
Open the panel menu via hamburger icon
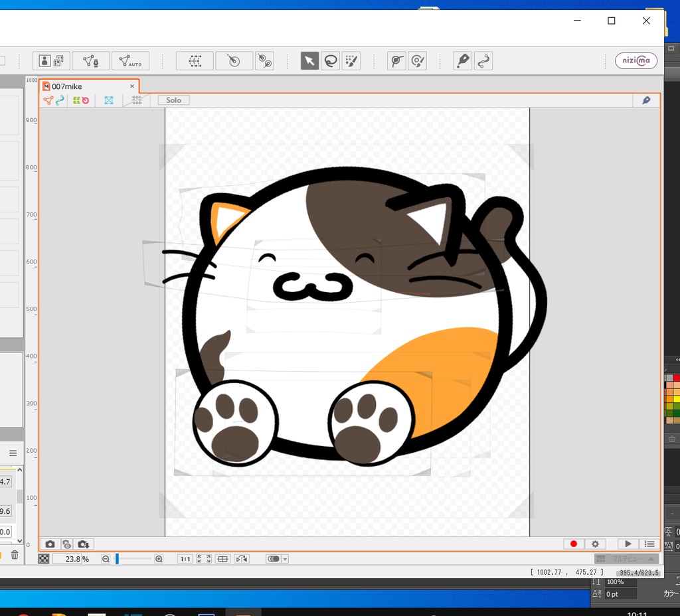coord(13,453)
